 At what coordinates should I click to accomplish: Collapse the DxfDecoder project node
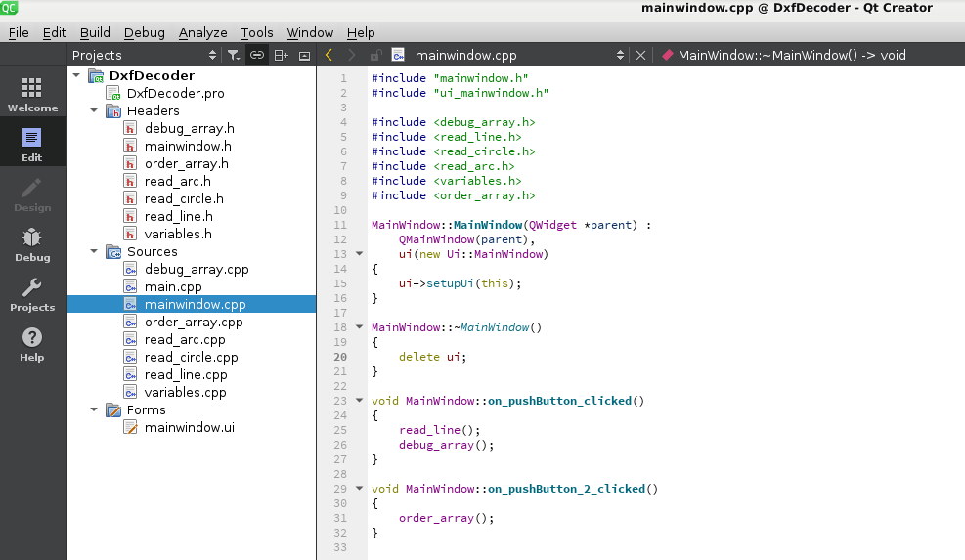76,75
